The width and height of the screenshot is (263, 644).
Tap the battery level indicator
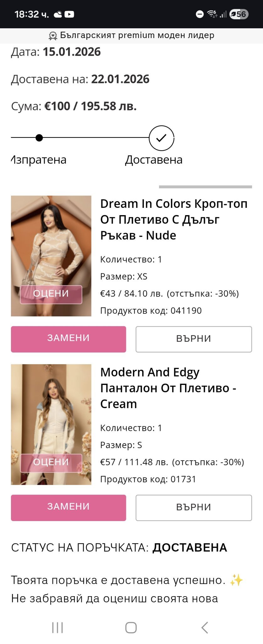click(x=239, y=14)
